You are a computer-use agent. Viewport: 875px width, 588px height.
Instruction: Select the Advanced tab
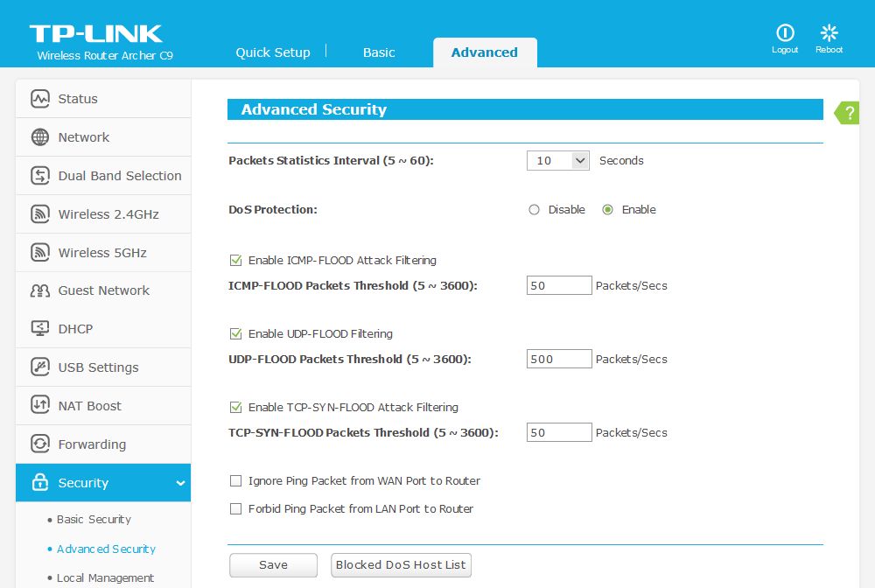[485, 52]
